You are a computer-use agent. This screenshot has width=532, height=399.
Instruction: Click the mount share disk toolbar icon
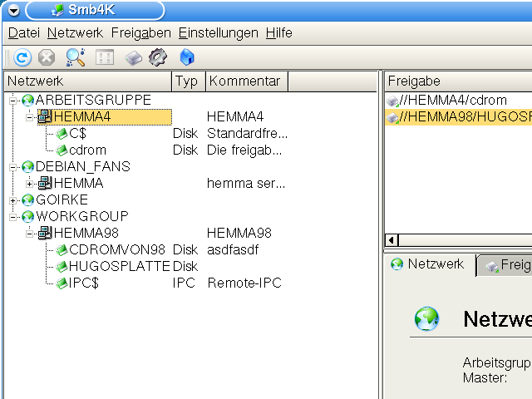click(x=133, y=58)
